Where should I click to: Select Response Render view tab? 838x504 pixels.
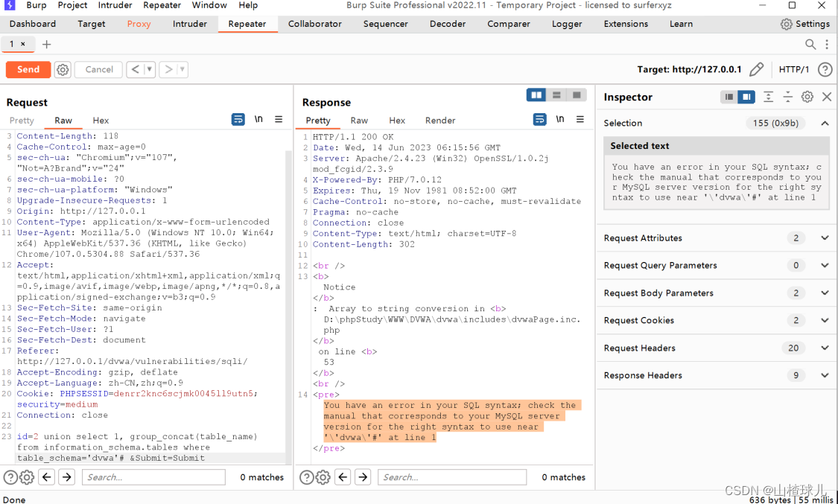coord(440,121)
